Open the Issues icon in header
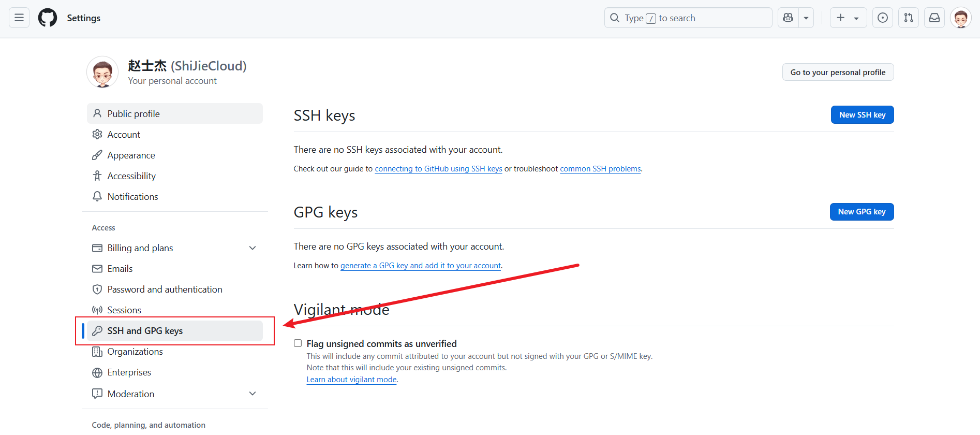980x435 pixels. (883, 18)
